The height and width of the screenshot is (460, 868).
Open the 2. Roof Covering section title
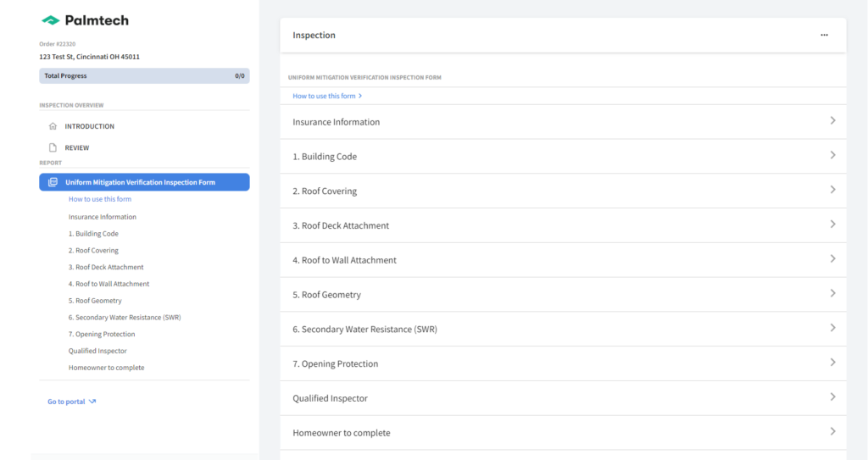[x=325, y=191]
